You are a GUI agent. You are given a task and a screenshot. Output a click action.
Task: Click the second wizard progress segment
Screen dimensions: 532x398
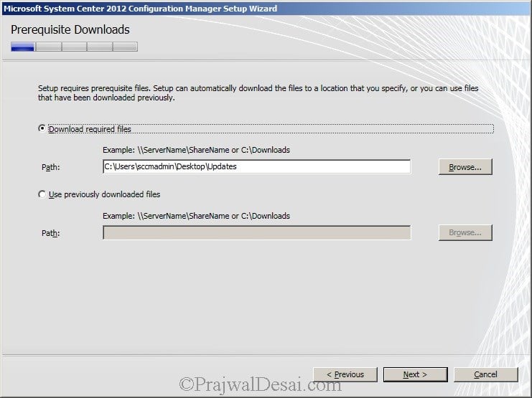pos(49,47)
